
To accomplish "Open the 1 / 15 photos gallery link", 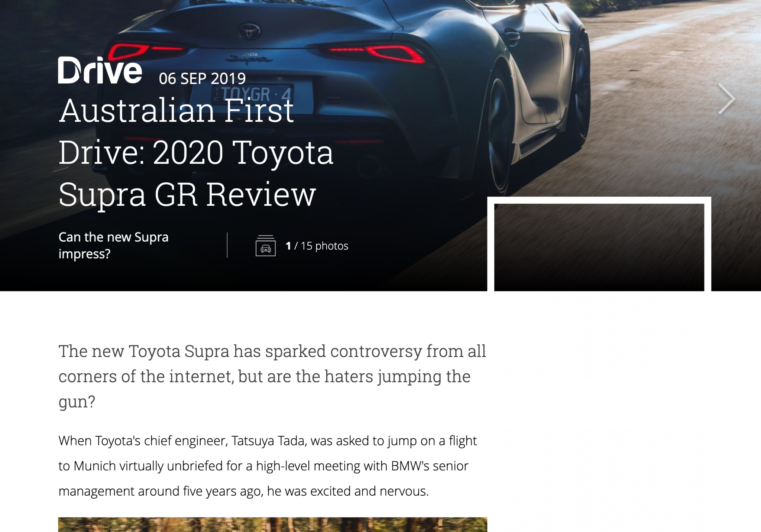I will click(317, 246).
